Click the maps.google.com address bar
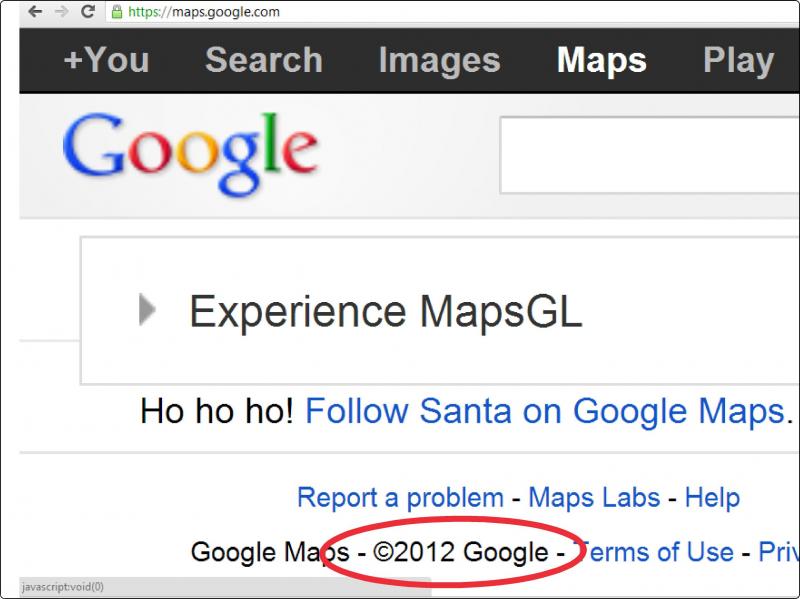The width and height of the screenshot is (800, 599). click(453, 12)
